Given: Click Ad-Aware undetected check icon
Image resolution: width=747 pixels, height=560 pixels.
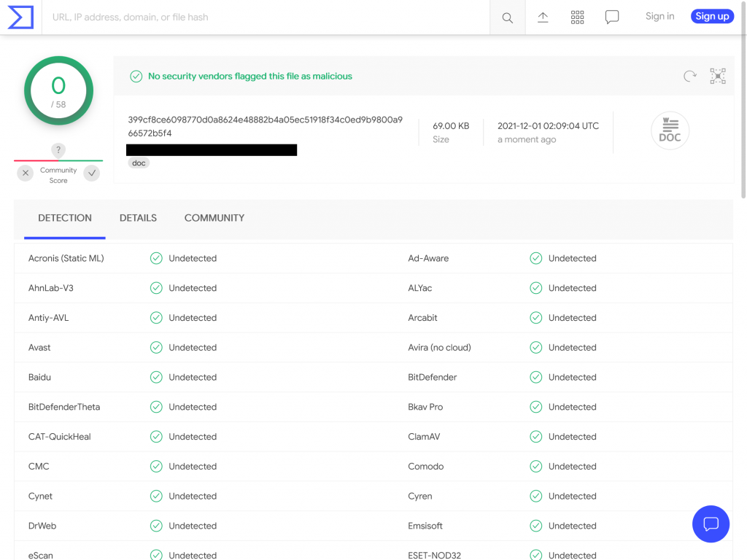Looking at the screenshot, I should (536, 258).
